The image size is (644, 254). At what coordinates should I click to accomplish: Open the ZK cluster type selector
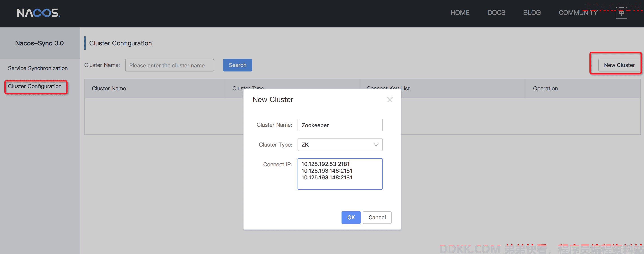point(340,145)
